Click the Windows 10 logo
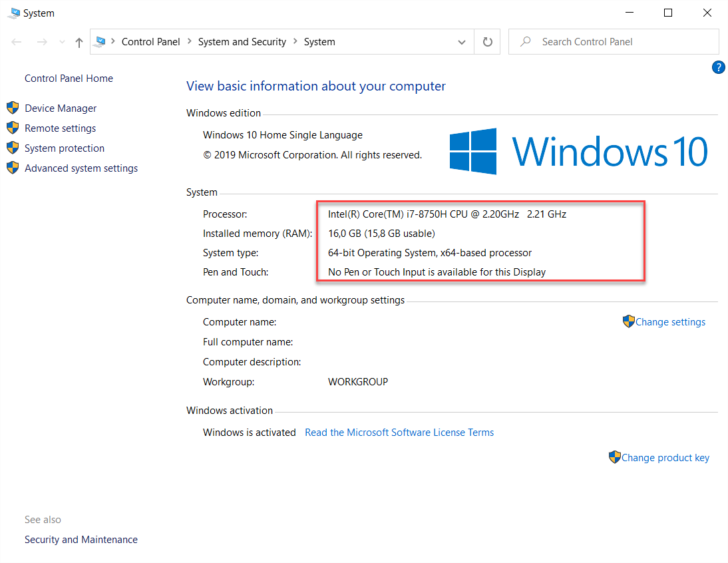This screenshot has width=728, height=563. (x=578, y=151)
